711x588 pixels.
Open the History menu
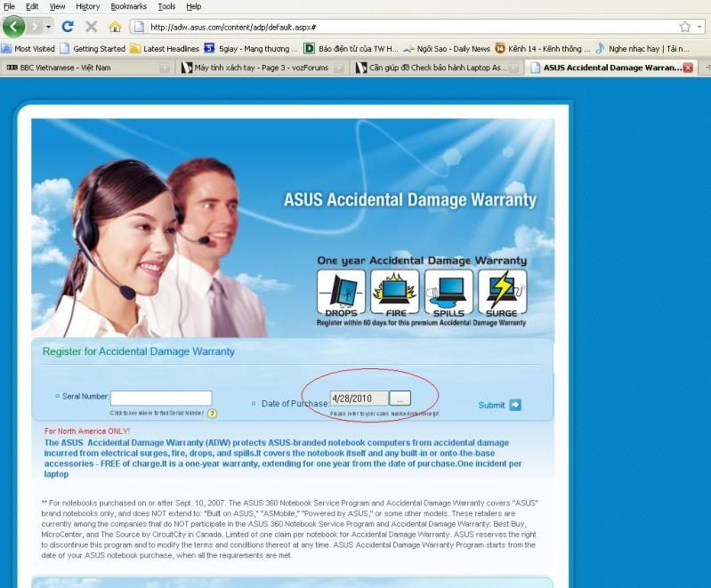click(x=87, y=6)
